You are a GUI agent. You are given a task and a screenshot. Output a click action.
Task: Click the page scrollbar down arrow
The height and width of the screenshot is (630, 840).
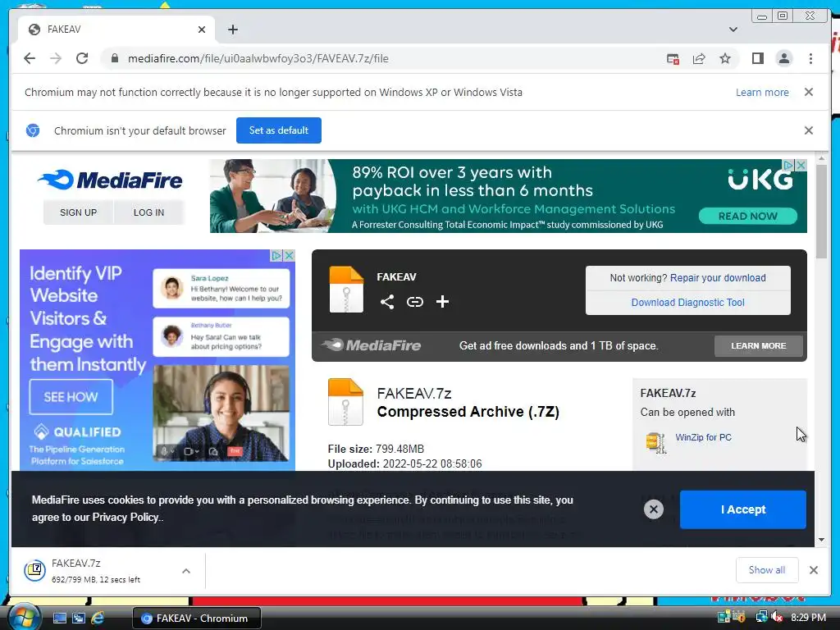(821, 540)
